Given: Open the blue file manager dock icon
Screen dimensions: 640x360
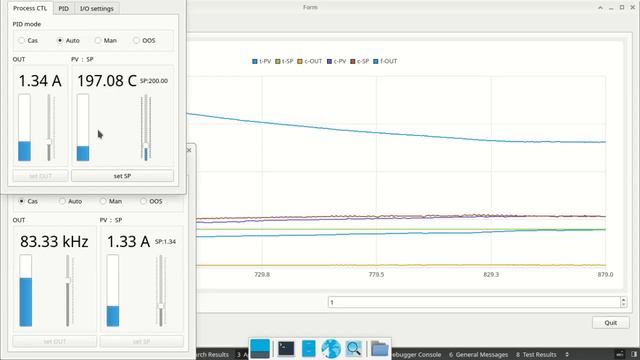Looking at the screenshot, I should click(x=309, y=349).
